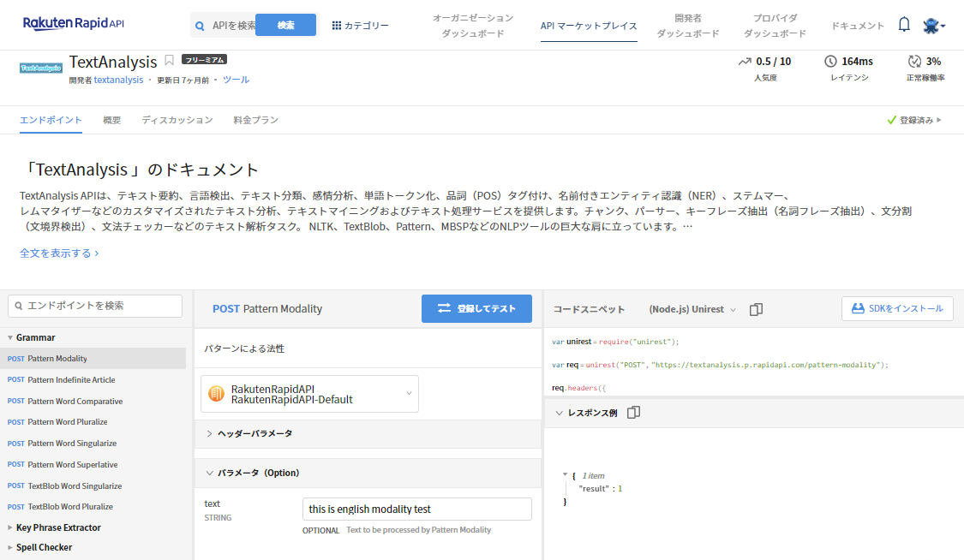Click the green registered checkmark
Screen dimensions: 964x560
click(x=891, y=121)
